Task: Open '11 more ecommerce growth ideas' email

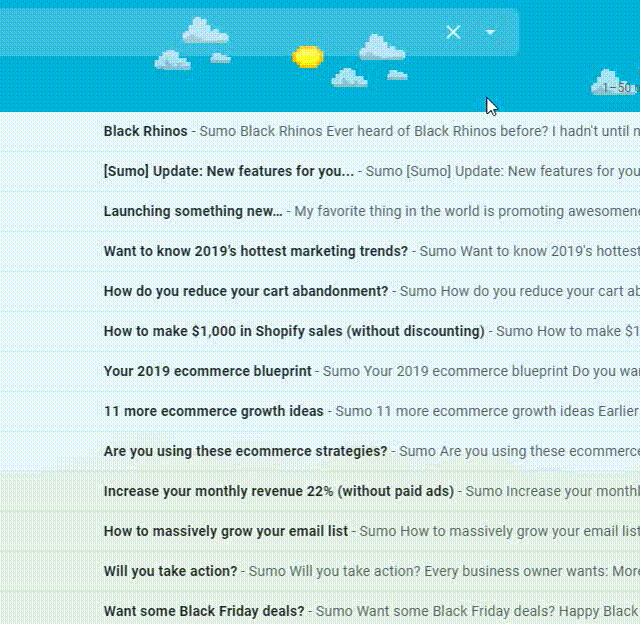Action: coord(213,411)
